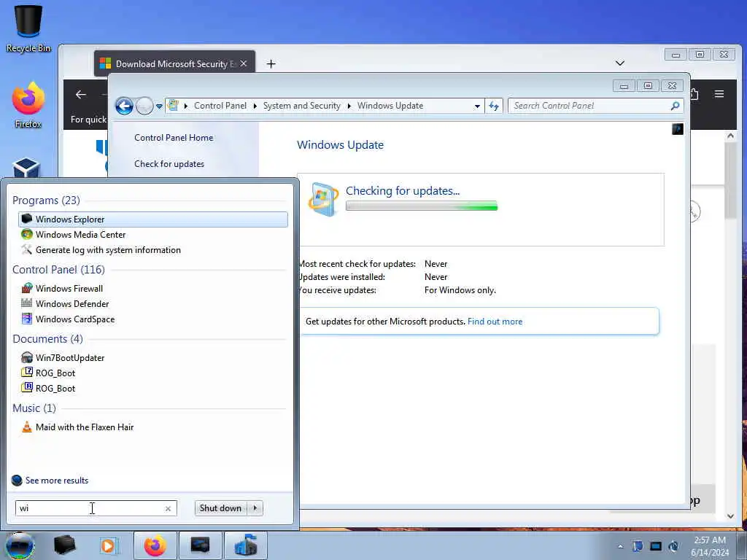Viewport: 747px width, 560px height.
Task: Open System and Security breadcrumb
Action: 301,106
